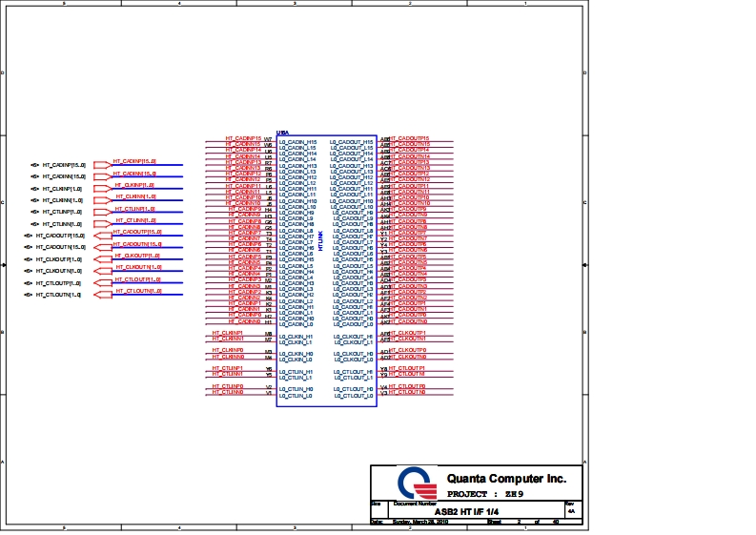This screenshot has width=756, height=535.
Task: Click the HT_CTLINP0 net label
Action: coord(228,386)
